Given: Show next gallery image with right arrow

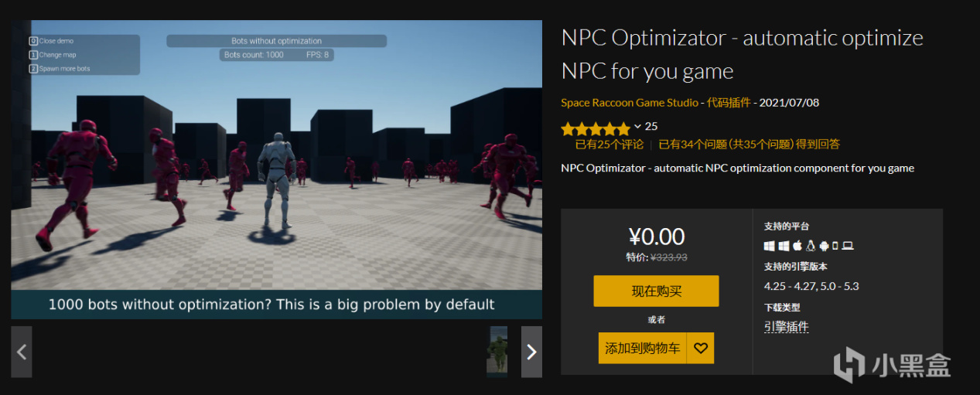Looking at the screenshot, I should pos(531,352).
